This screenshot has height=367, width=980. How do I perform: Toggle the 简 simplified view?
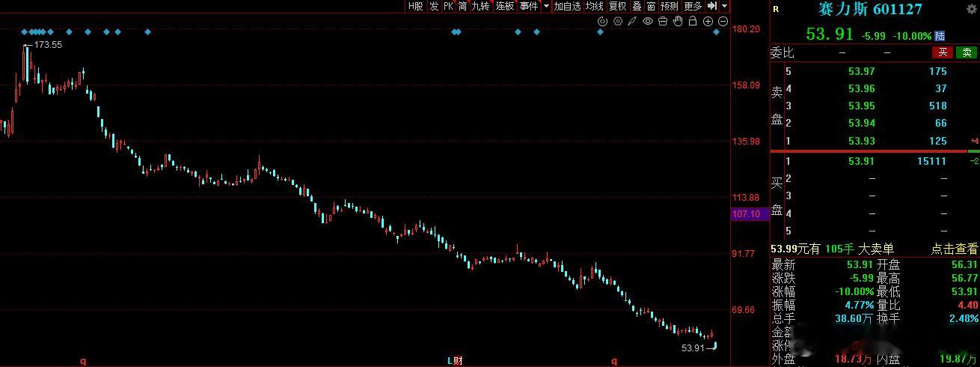(x=462, y=6)
